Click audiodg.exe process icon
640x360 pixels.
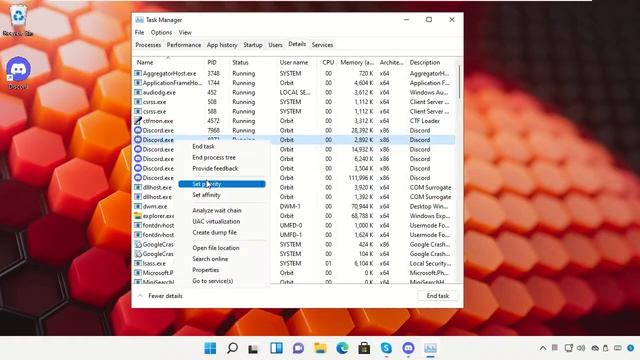(x=138, y=92)
